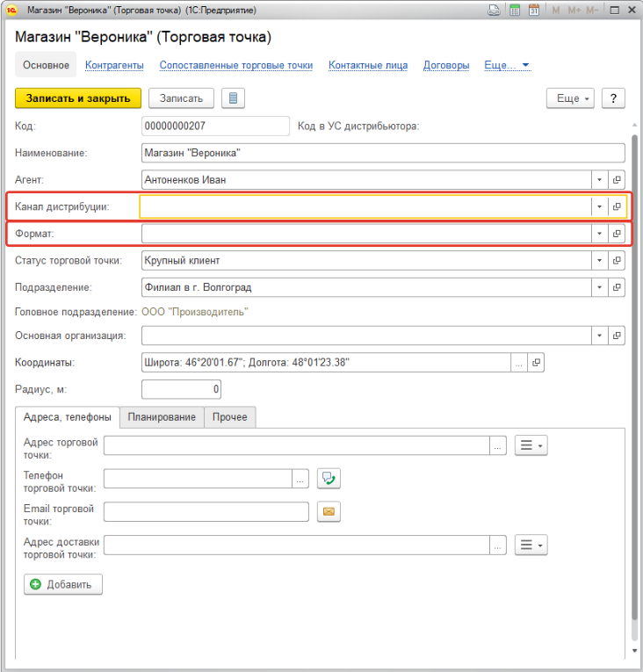Open Координаты field reference icon
643x672 pixels.
tap(536, 363)
